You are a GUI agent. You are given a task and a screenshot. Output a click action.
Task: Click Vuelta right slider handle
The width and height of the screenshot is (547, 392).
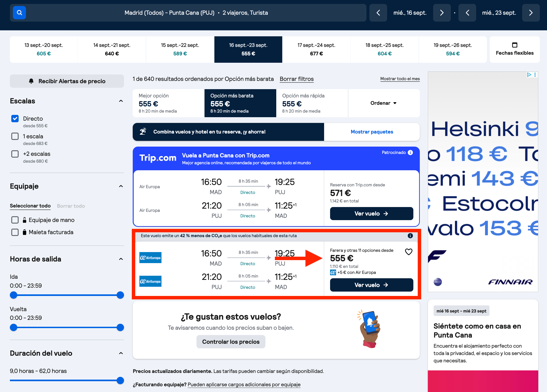pos(120,327)
